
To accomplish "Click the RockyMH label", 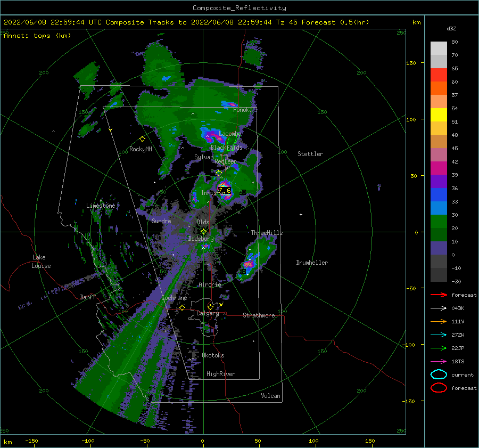I will coord(141,149).
